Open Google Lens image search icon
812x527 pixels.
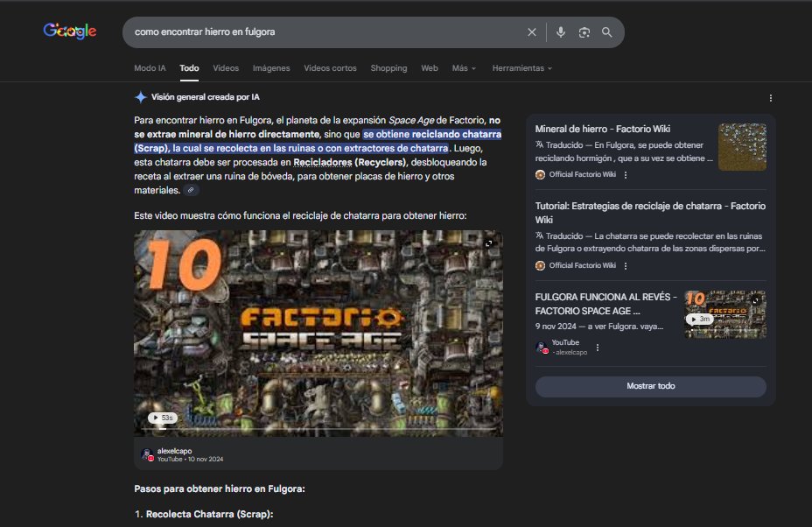point(584,32)
